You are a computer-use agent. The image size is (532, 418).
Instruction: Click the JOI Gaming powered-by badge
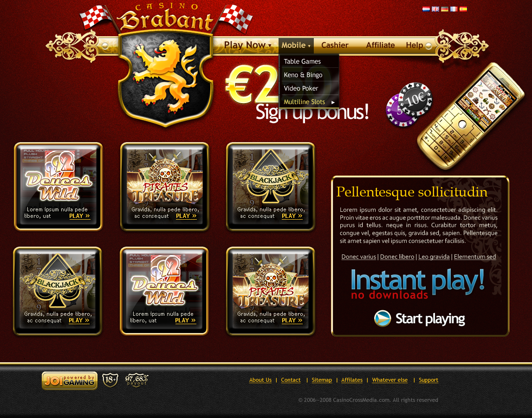(70, 380)
